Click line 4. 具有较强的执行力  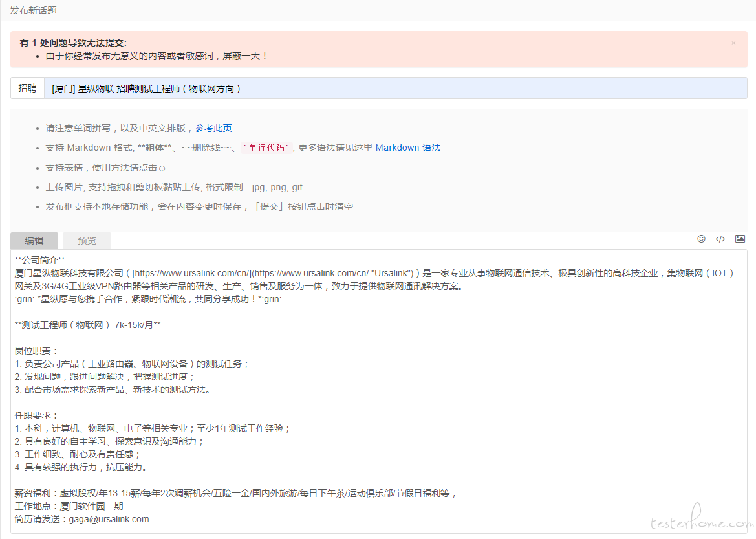tap(81, 467)
